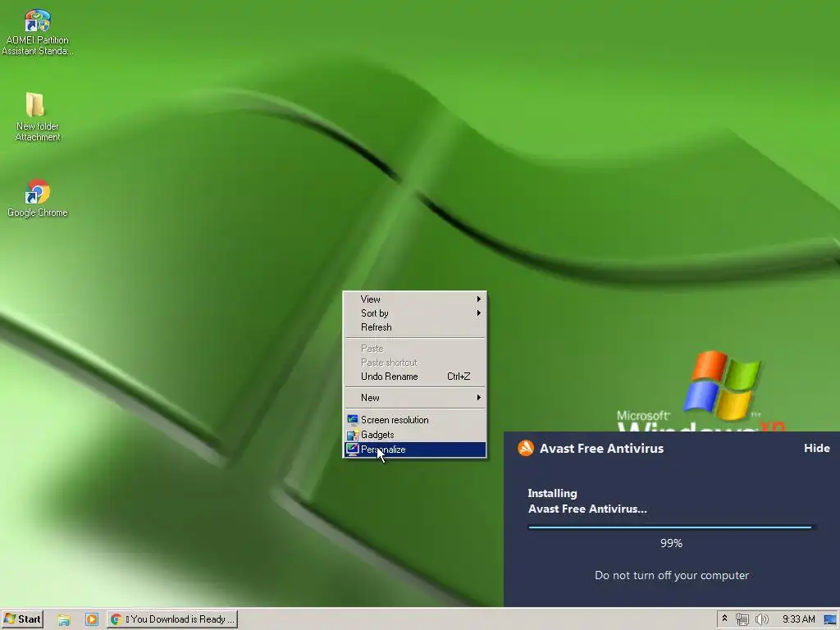Open Gadgets from the context menu
The width and height of the screenshot is (840, 630).
click(x=414, y=435)
